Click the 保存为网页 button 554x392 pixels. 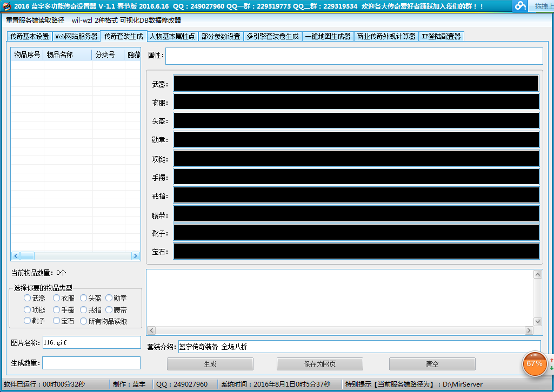(x=319, y=364)
